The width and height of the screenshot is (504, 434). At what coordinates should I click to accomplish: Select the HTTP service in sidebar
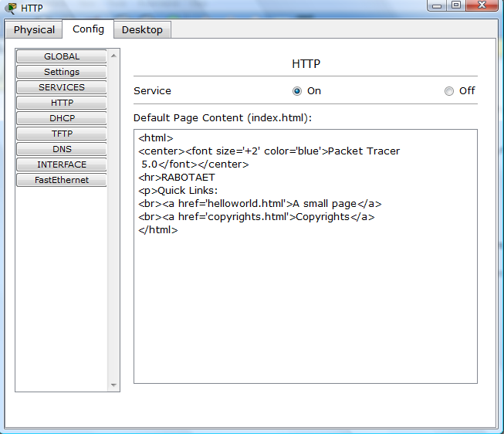point(62,103)
